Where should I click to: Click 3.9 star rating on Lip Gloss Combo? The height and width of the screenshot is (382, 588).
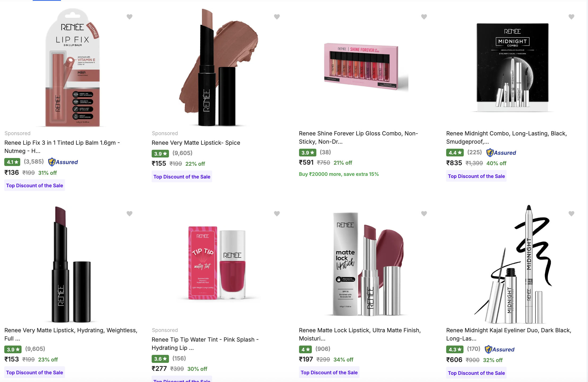point(308,152)
